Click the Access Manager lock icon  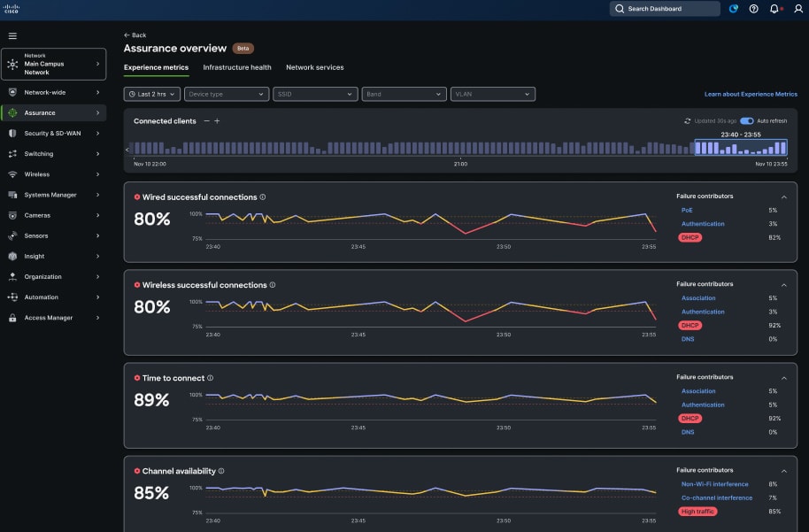tap(12, 318)
